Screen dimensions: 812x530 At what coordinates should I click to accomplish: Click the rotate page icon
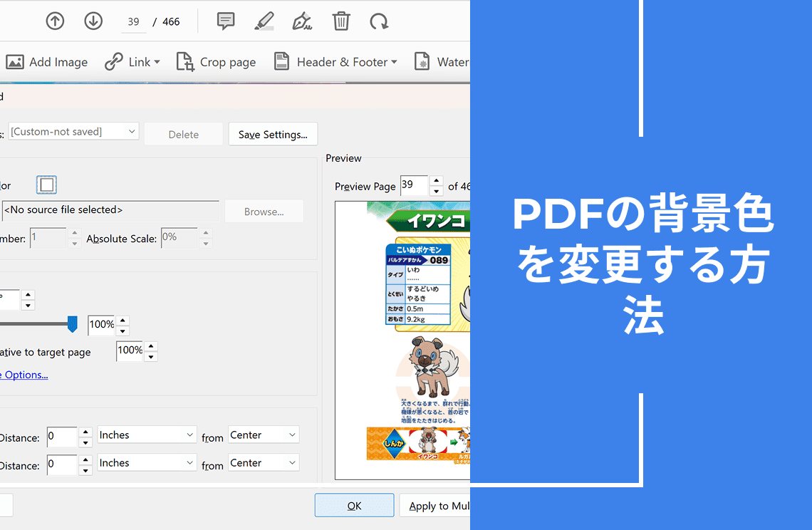click(x=379, y=21)
